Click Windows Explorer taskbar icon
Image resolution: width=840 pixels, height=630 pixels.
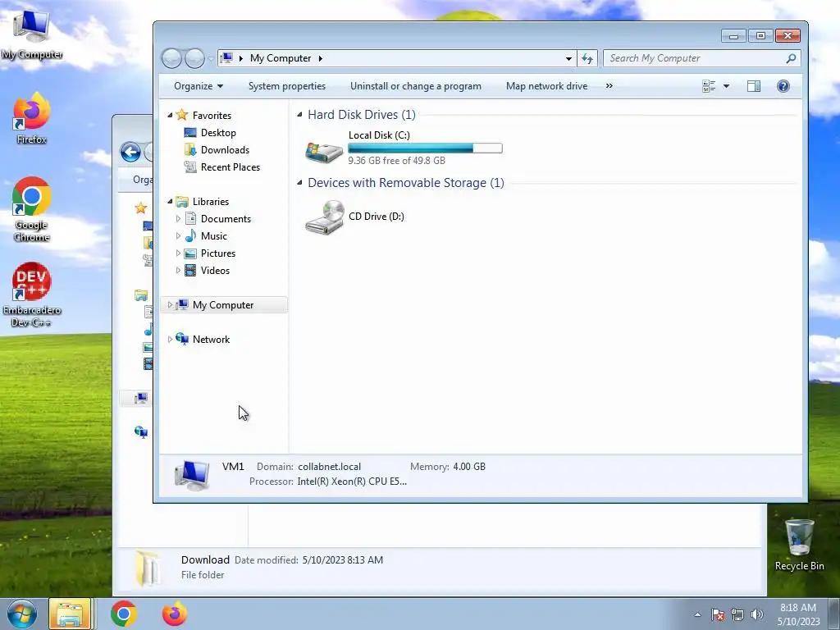71,614
